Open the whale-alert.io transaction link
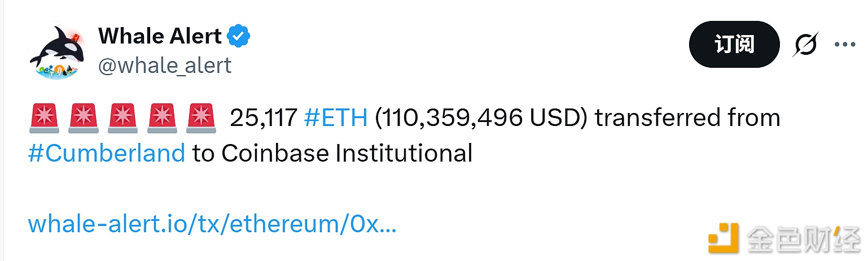Screen dimensions: 868x261 (212, 224)
